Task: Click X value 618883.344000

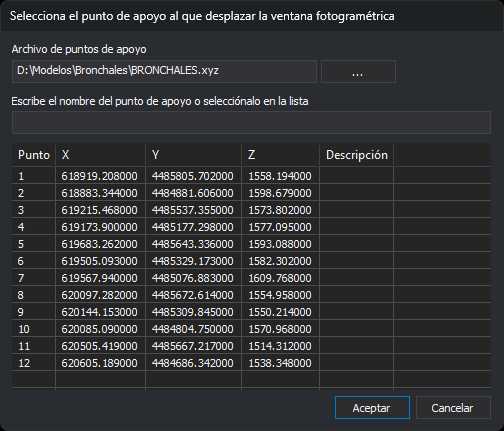Action: point(99,193)
